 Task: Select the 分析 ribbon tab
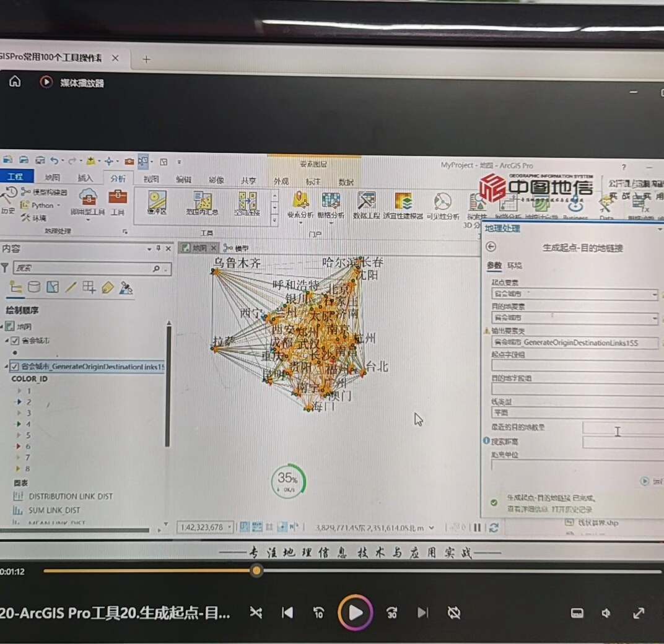point(118,179)
